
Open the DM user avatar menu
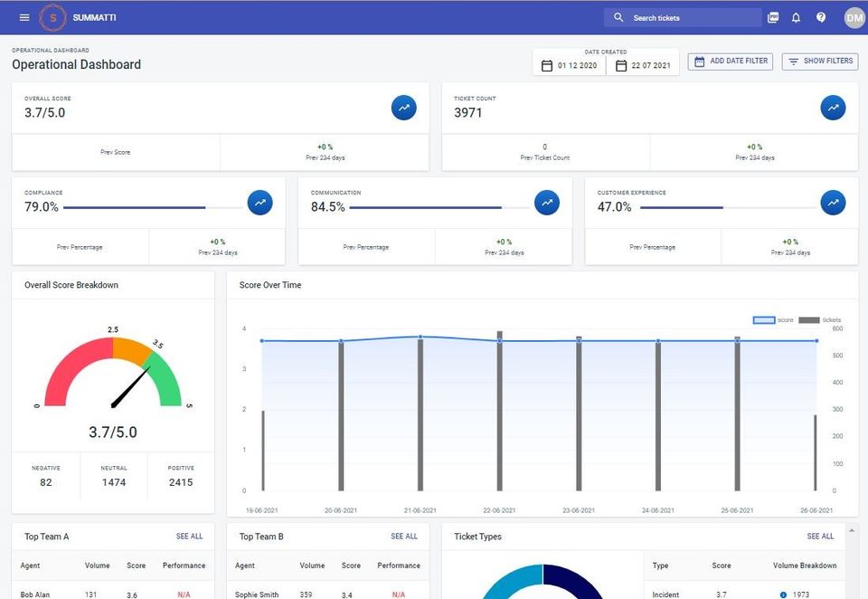(x=854, y=17)
